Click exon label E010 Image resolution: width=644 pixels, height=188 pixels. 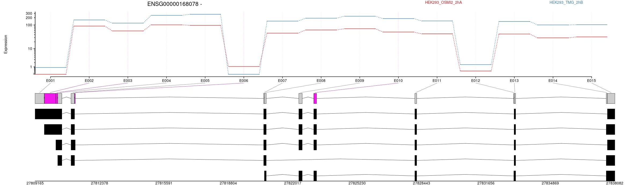(398, 81)
